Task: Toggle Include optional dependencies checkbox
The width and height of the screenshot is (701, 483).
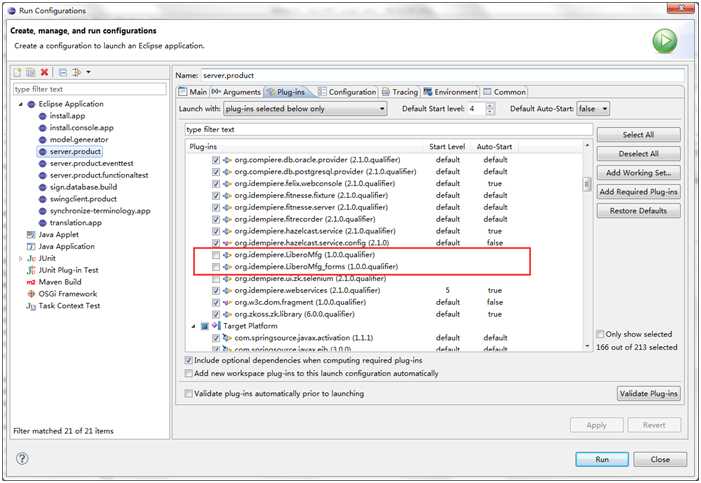Action: click(x=189, y=360)
